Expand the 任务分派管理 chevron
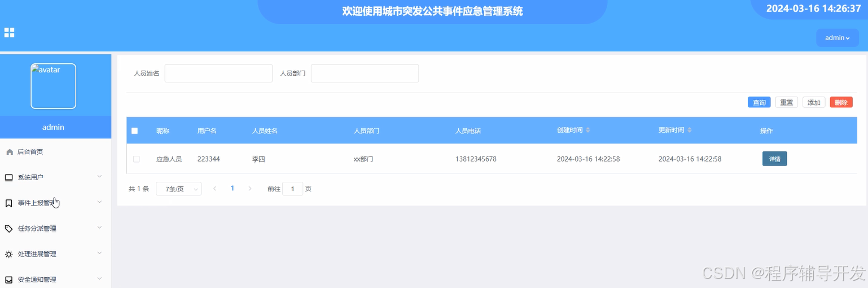This screenshot has width=868, height=288. (99, 228)
